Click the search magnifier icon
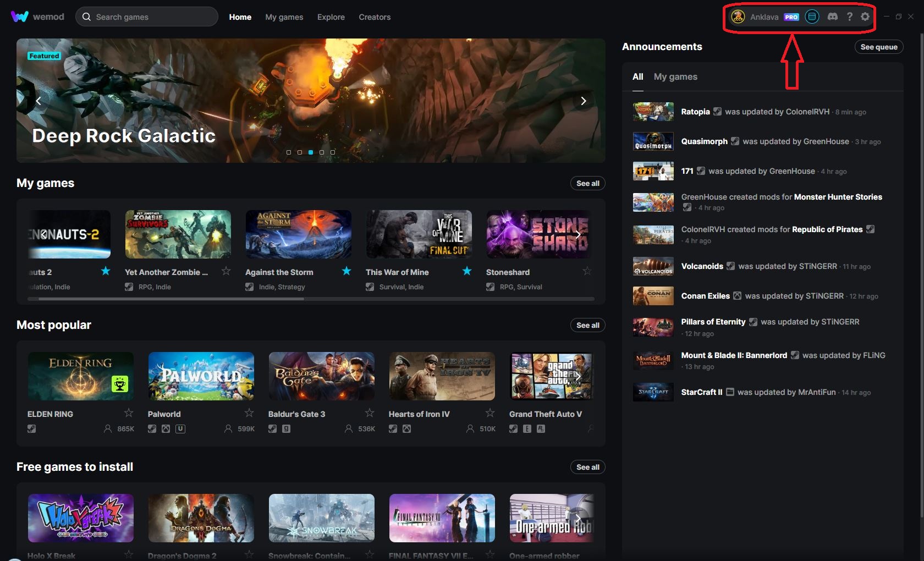Screen dimensions: 924x561 (x=86, y=16)
